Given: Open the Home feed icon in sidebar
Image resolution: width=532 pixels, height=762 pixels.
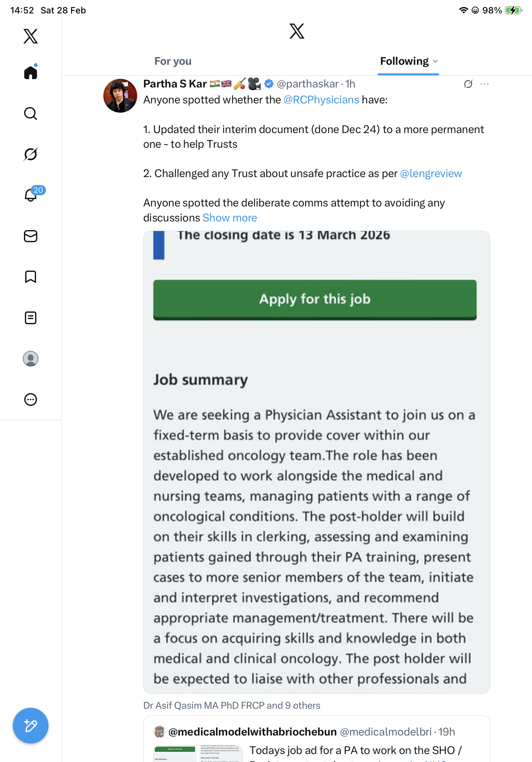Looking at the screenshot, I should click(x=31, y=72).
